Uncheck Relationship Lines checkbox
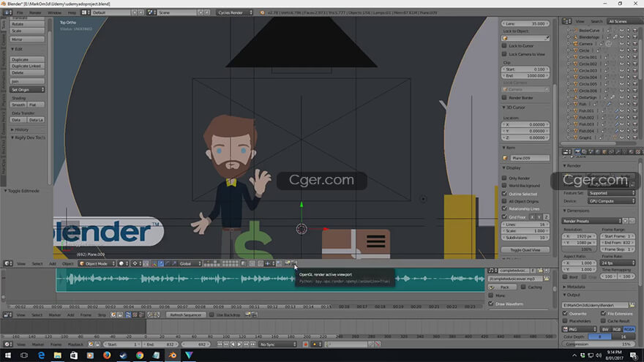The image size is (644, 362). 504,208
